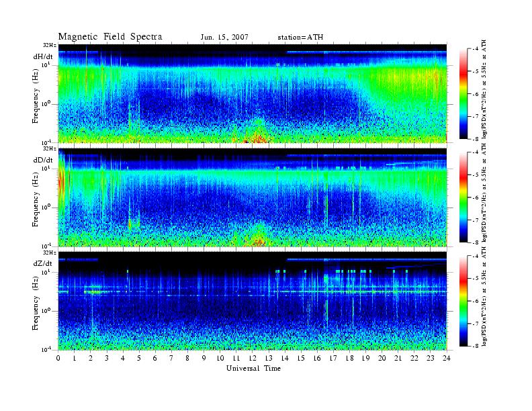Click hour 9 tick label on time axis
The image size is (532, 411).
point(204,359)
